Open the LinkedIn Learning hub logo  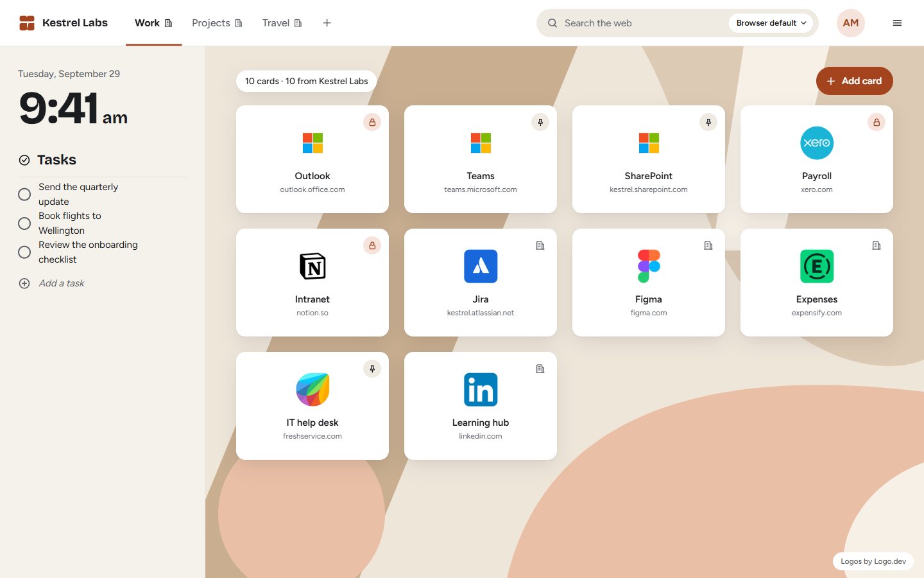click(x=481, y=390)
